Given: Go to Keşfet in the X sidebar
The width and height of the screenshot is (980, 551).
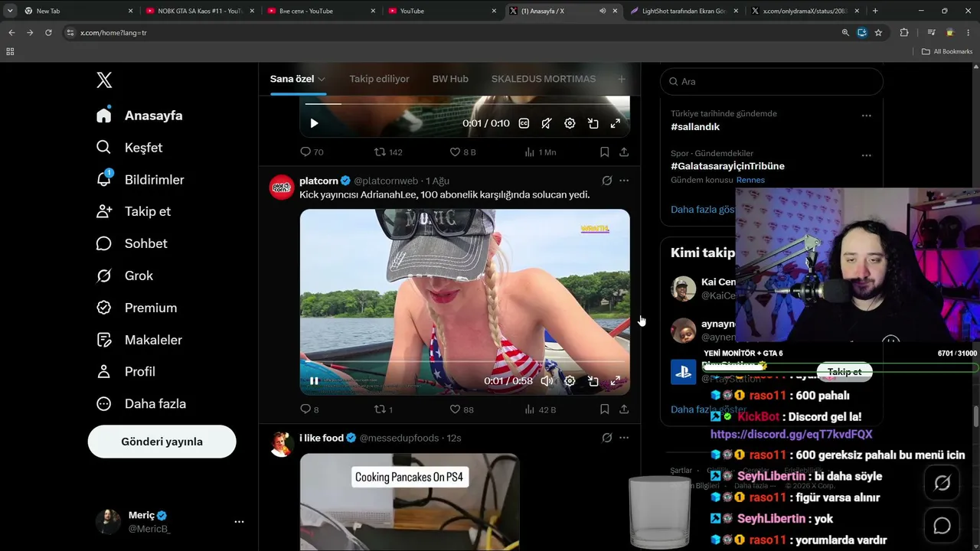Looking at the screenshot, I should pyautogui.click(x=129, y=147).
